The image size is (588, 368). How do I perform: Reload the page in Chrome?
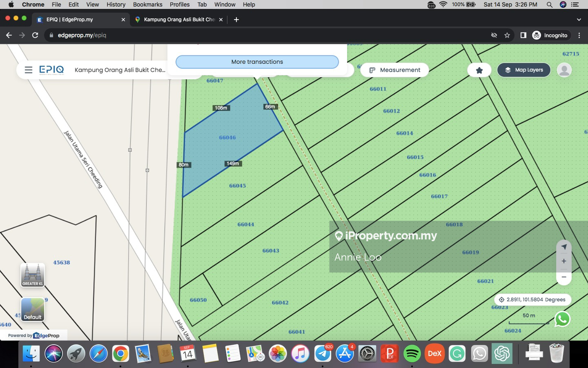point(35,35)
